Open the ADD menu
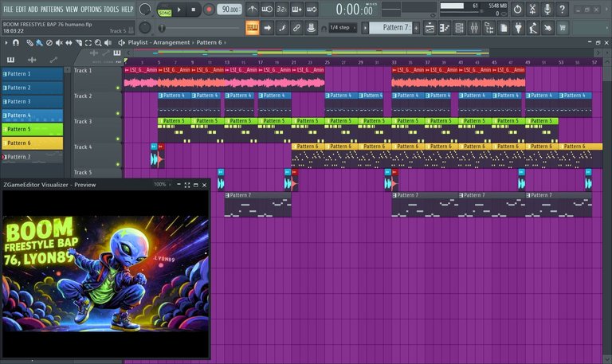 33,9
